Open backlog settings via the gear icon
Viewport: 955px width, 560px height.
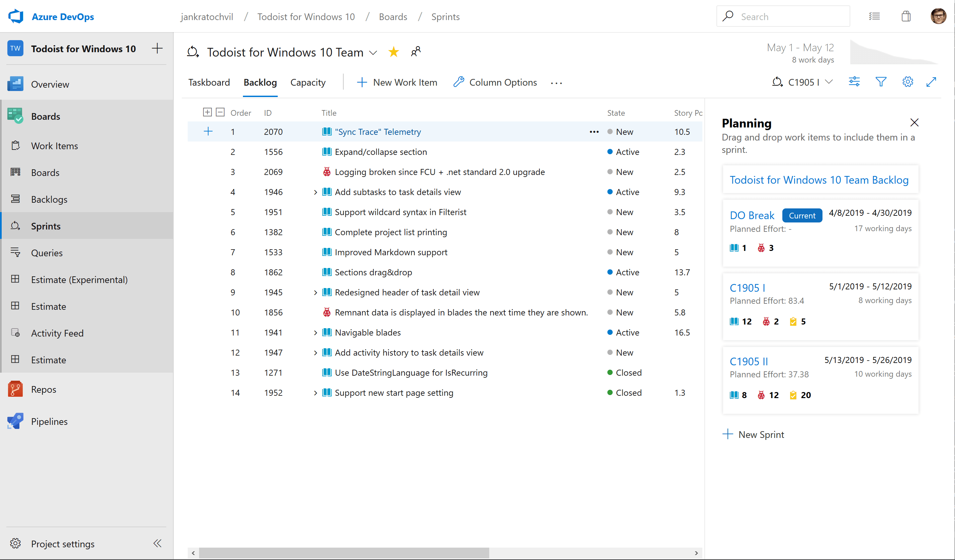tap(907, 82)
